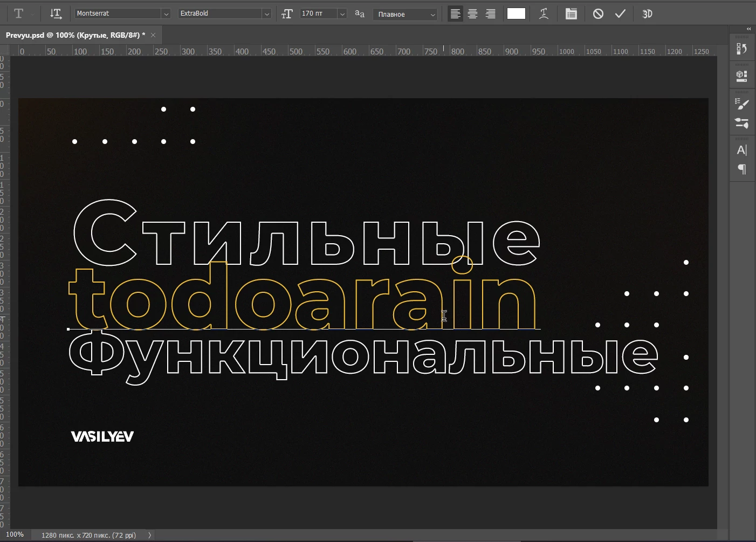Expand document info at the status bar

tap(149, 535)
